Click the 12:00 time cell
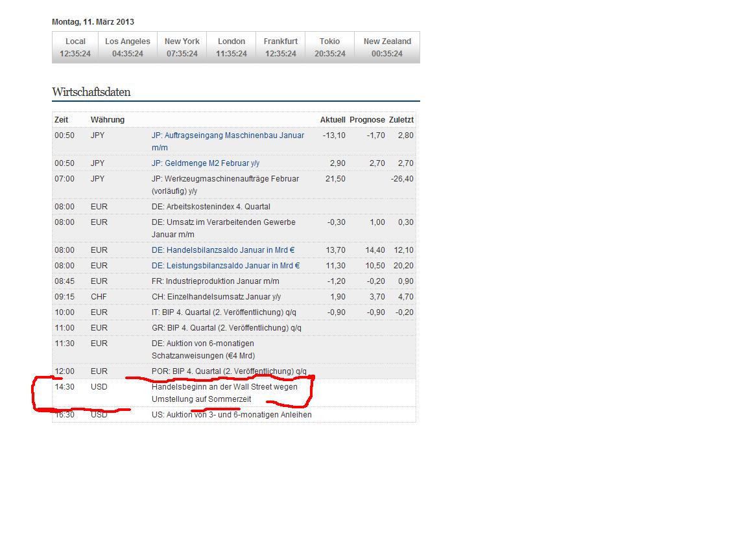 pos(64,371)
